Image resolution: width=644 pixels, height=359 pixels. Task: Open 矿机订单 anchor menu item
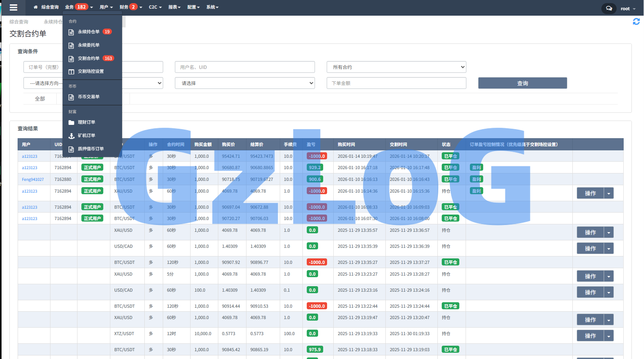[x=86, y=135]
